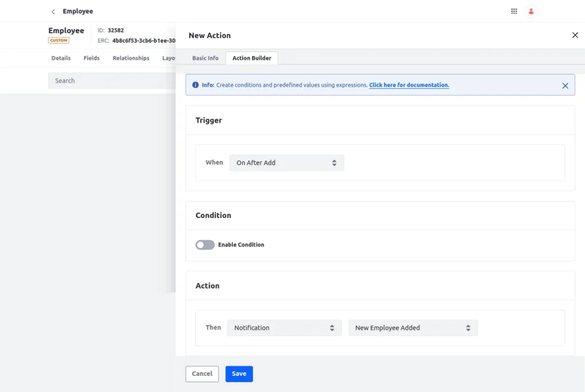The image size is (585, 392).
Task: Save the new action
Action: 239,374
